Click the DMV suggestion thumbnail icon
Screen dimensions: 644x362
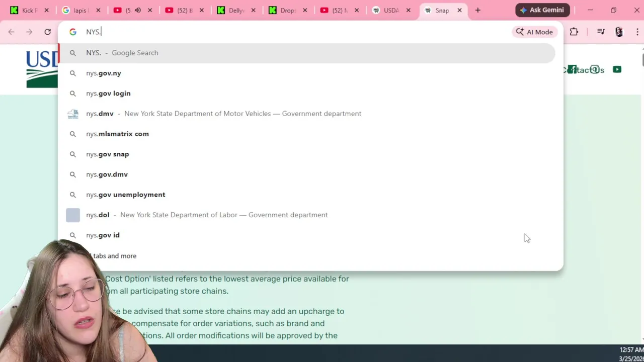(x=73, y=114)
